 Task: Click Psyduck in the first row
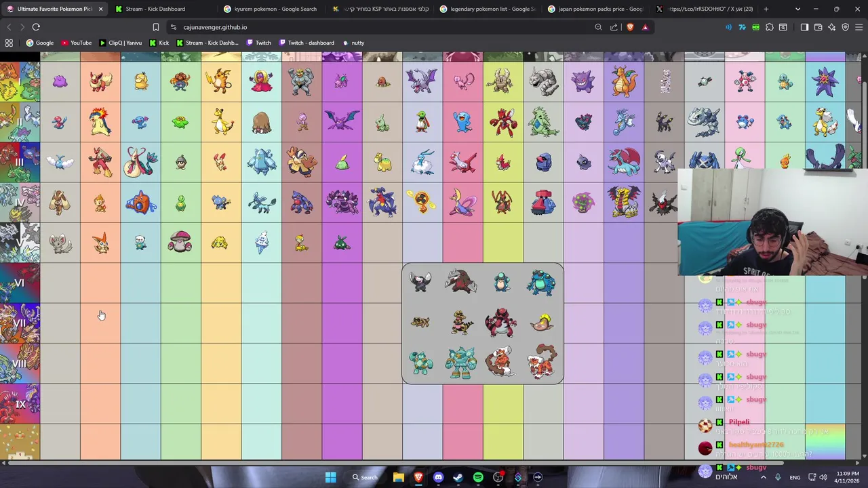(140, 82)
